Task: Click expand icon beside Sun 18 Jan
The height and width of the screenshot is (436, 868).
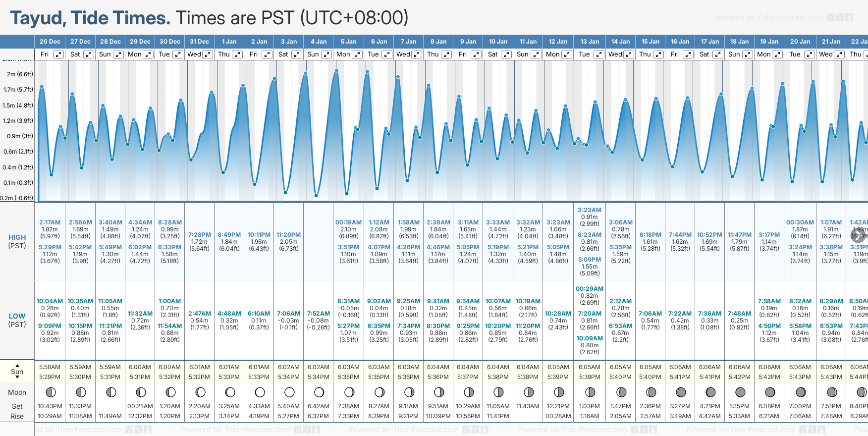Action: (x=747, y=54)
